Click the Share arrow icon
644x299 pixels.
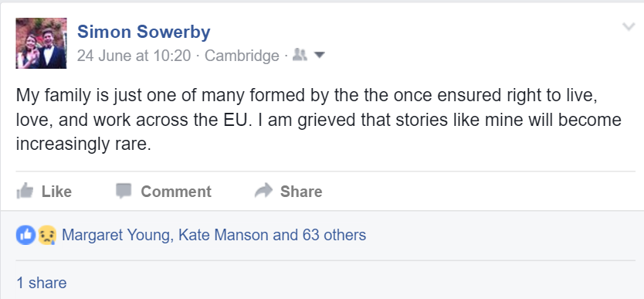(263, 191)
